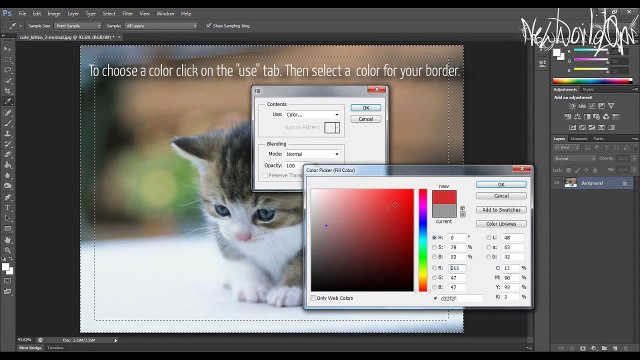Viewport: 640px width, 360px height.
Task: Hide the Background layer eye icon
Action: click(x=556, y=183)
